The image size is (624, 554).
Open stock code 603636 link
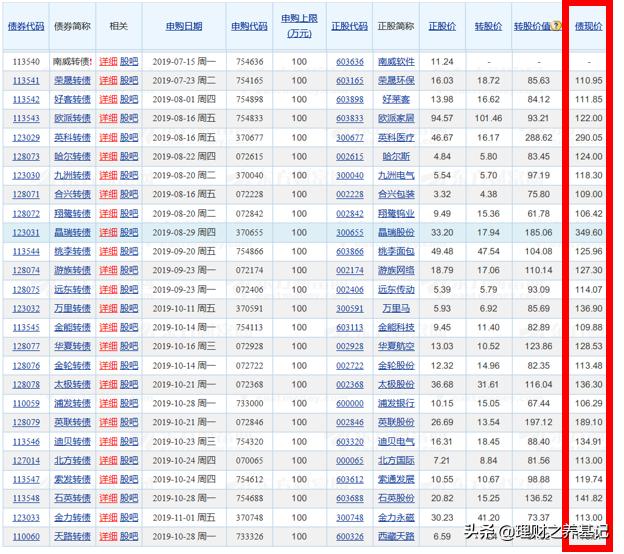(350, 62)
